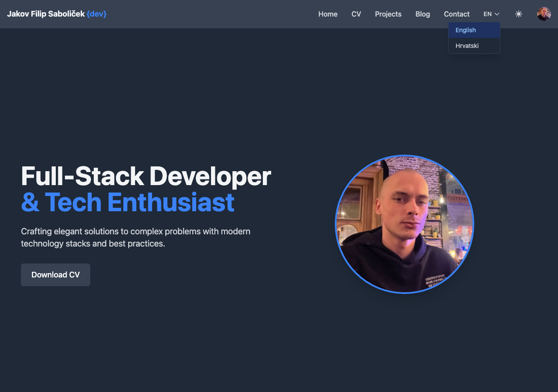Click the blue '& Tech Enthusiast' heading
The height and width of the screenshot is (392, 558).
coord(127,203)
